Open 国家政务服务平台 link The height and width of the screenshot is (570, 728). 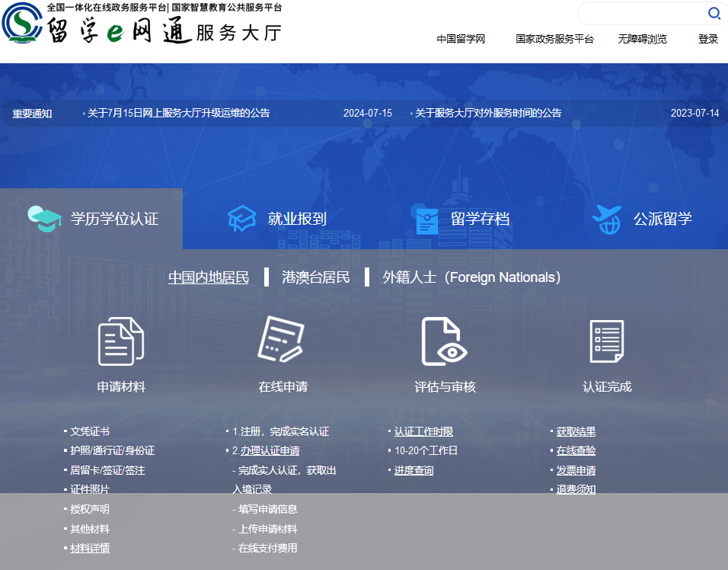point(555,39)
